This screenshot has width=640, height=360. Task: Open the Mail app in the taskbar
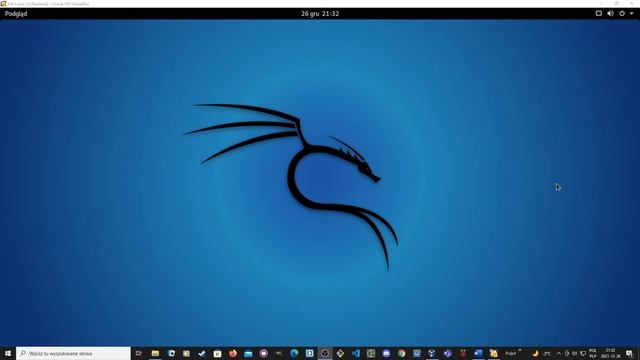(x=248, y=353)
